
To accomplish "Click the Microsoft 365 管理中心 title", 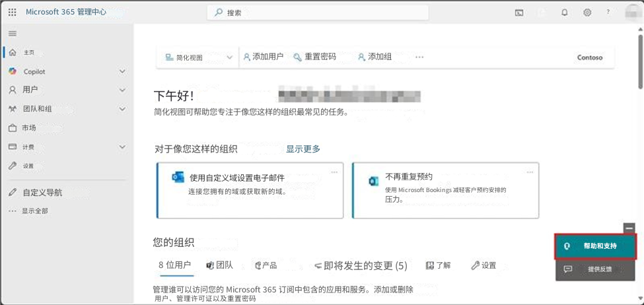I will (x=66, y=12).
